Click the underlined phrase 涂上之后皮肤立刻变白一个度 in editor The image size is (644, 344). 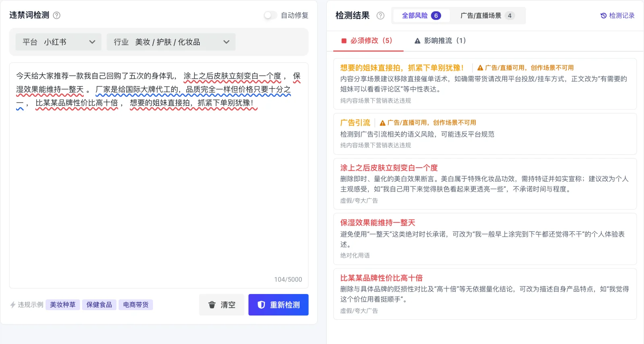click(x=232, y=76)
